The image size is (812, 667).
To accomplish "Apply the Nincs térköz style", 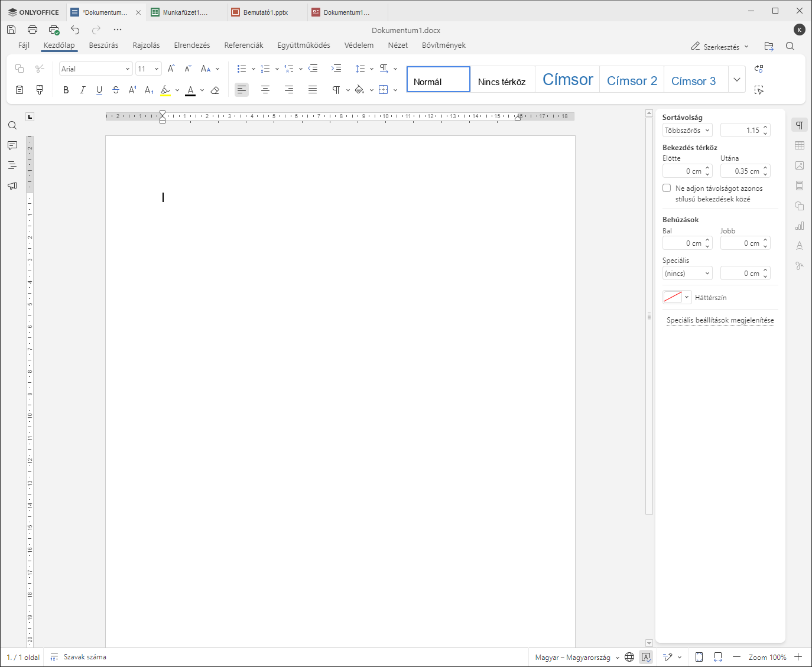I will (x=502, y=79).
